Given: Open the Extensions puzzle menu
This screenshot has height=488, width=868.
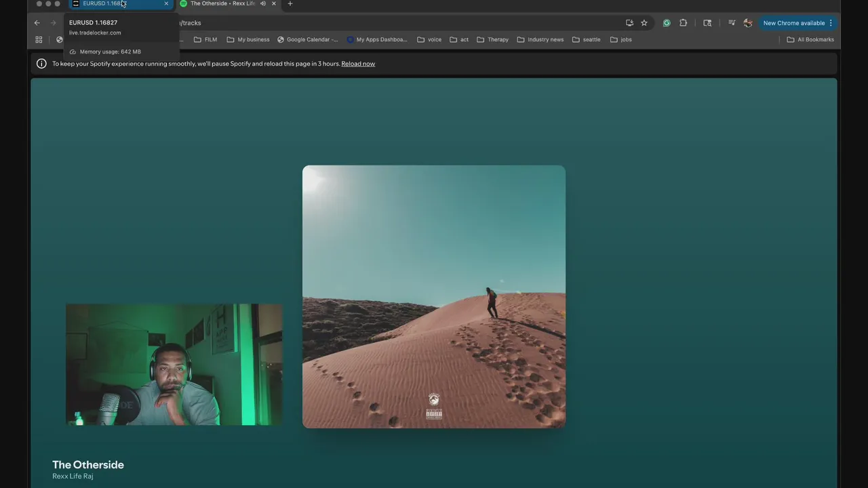Looking at the screenshot, I should [684, 23].
